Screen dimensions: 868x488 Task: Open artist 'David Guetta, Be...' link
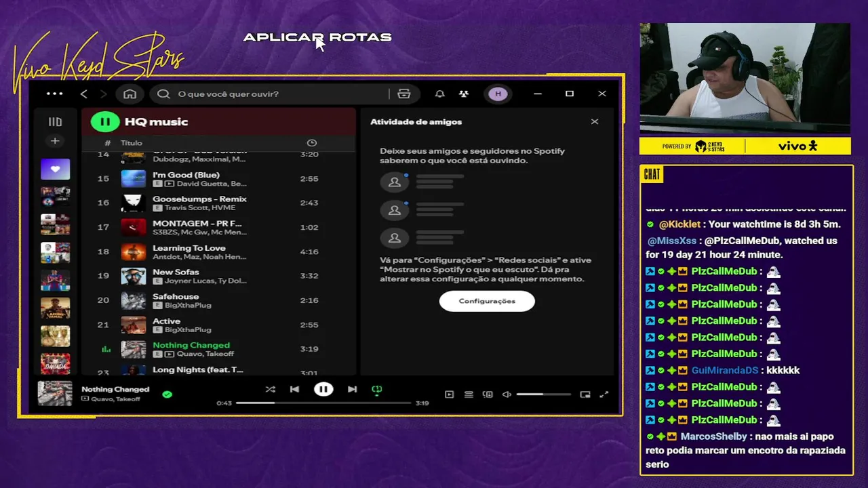point(212,184)
